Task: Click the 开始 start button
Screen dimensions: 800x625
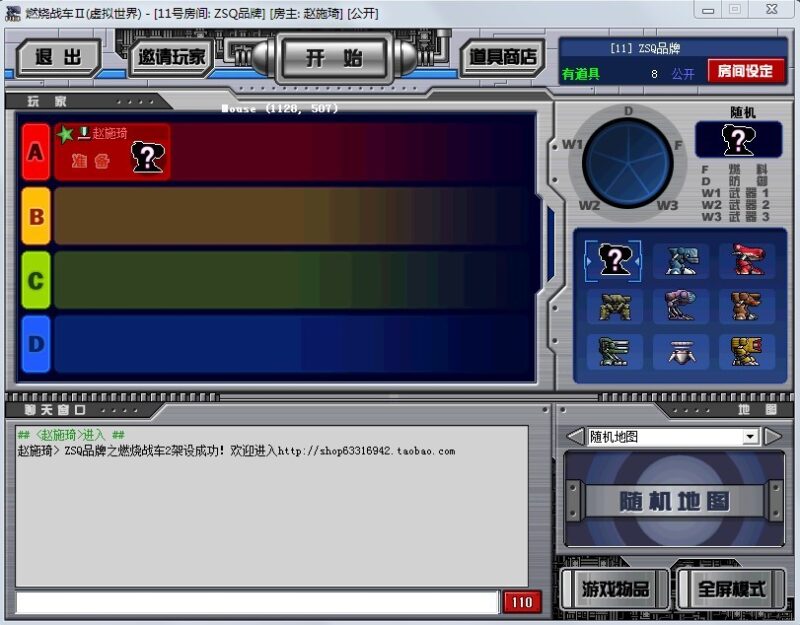Action: pos(334,57)
